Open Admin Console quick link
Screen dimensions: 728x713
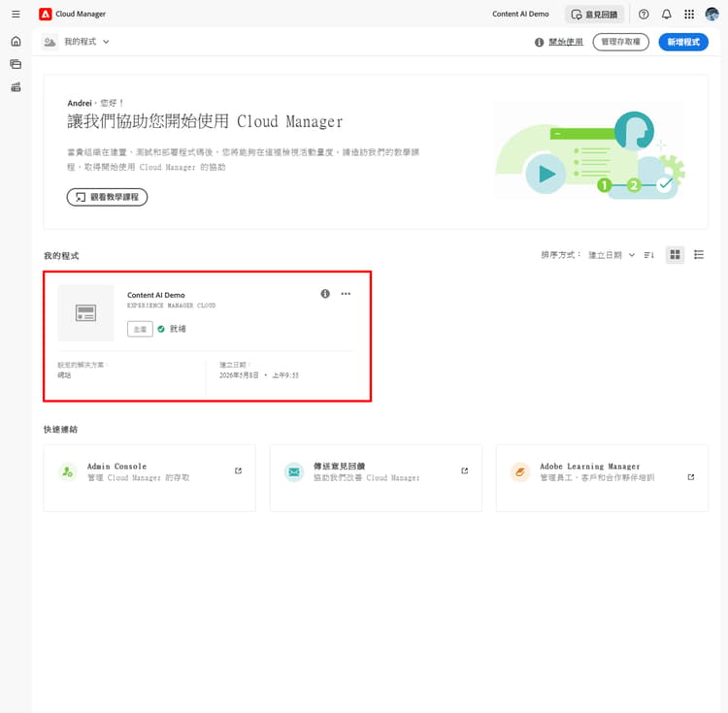(149, 478)
